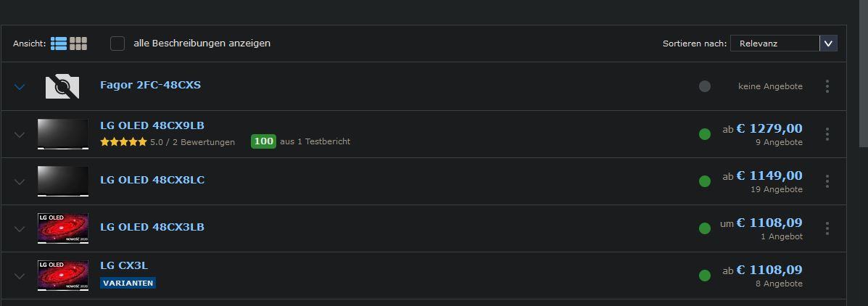This screenshot has width=868, height=306.
Task: Click the no-image placeholder for Fagor
Action: [x=62, y=87]
